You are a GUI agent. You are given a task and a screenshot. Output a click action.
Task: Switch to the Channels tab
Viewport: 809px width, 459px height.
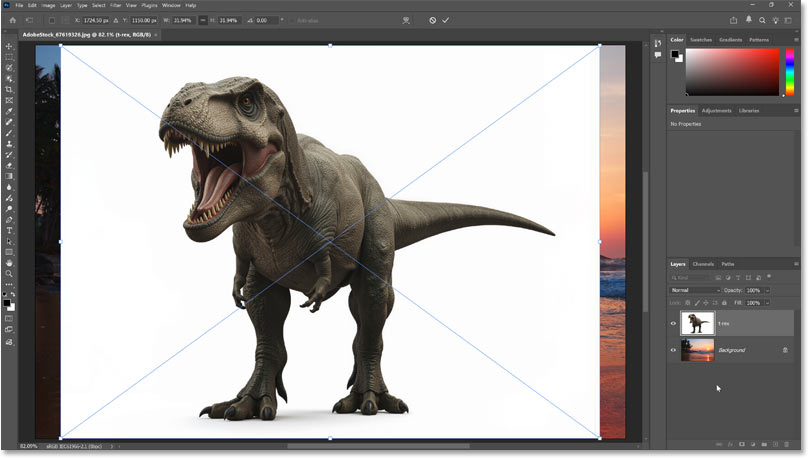pos(703,264)
